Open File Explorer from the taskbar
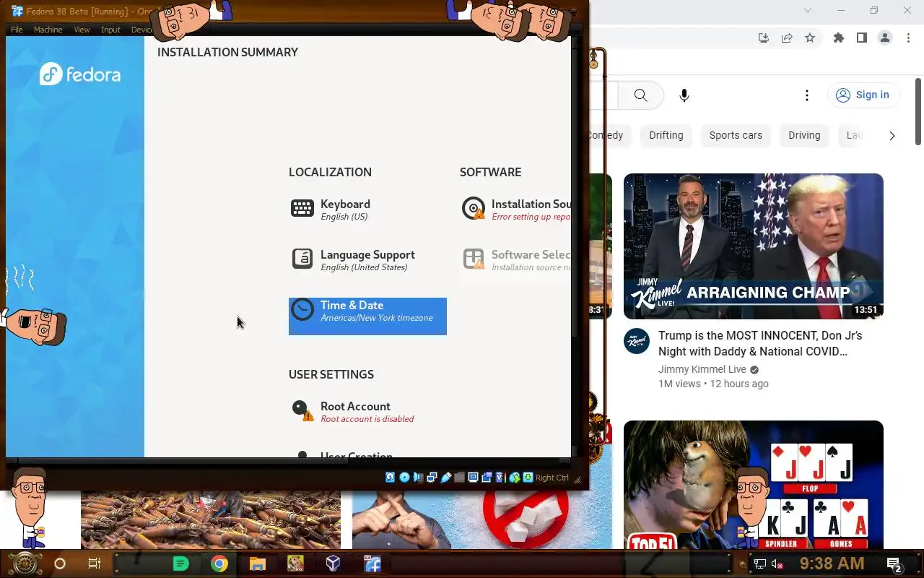This screenshot has width=924, height=578. pyautogui.click(x=258, y=564)
